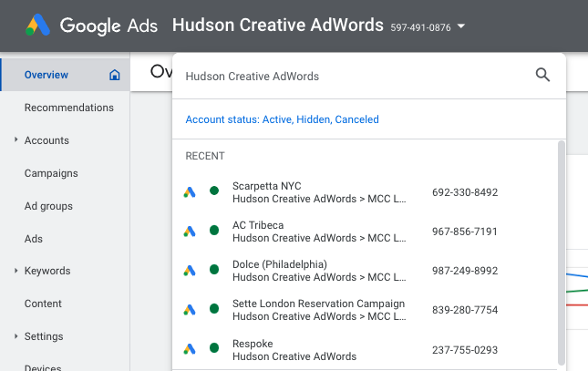Click the account list scrollbar
Image resolution: width=588 pixels, height=371 pixels.
[561, 252]
